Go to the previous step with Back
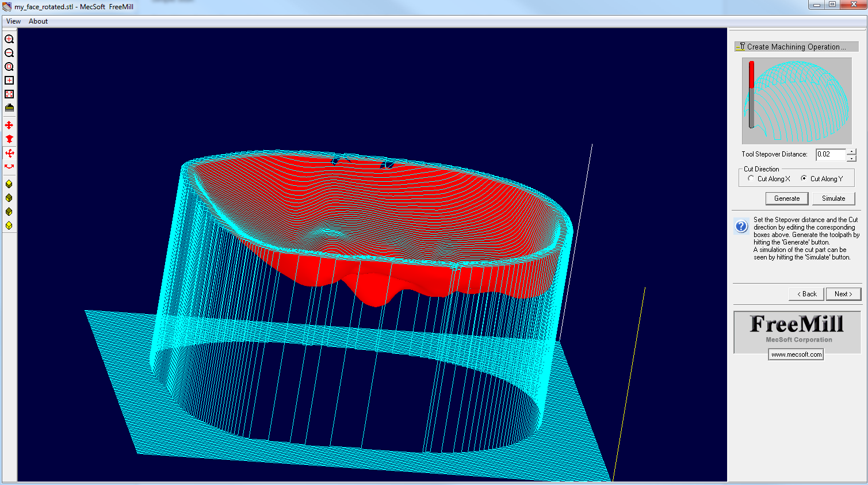 (806, 294)
